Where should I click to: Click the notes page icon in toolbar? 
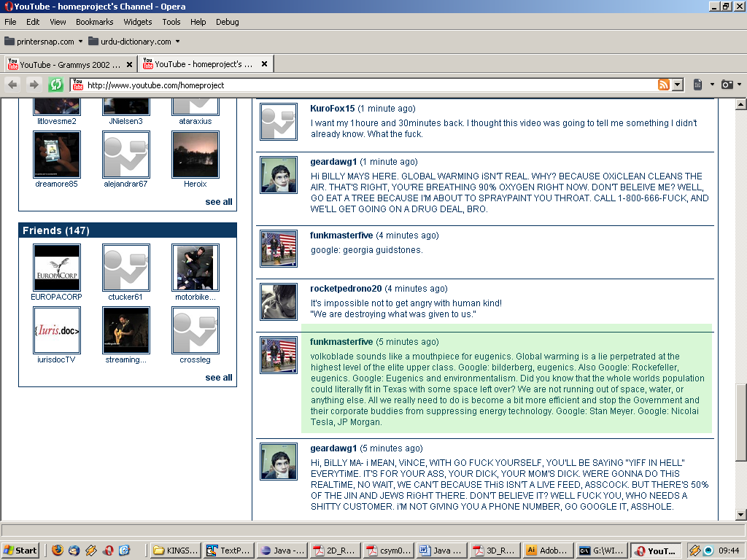697,85
